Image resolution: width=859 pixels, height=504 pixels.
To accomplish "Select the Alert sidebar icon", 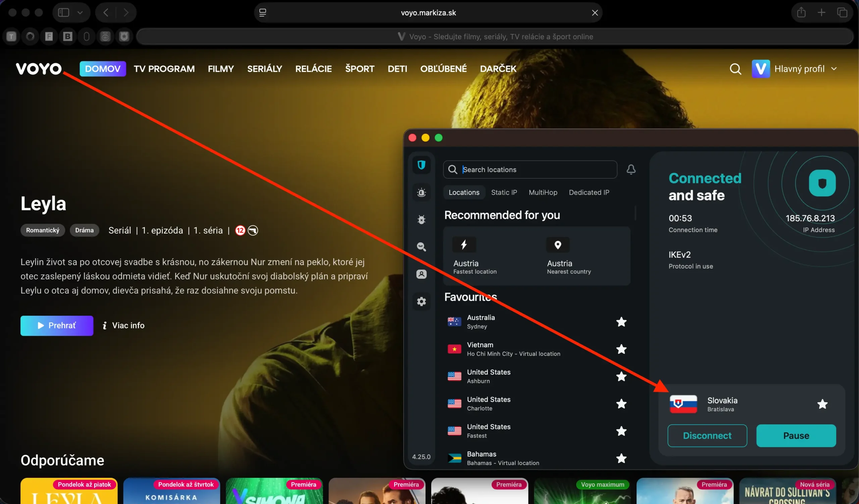I will [x=421, y=192].
